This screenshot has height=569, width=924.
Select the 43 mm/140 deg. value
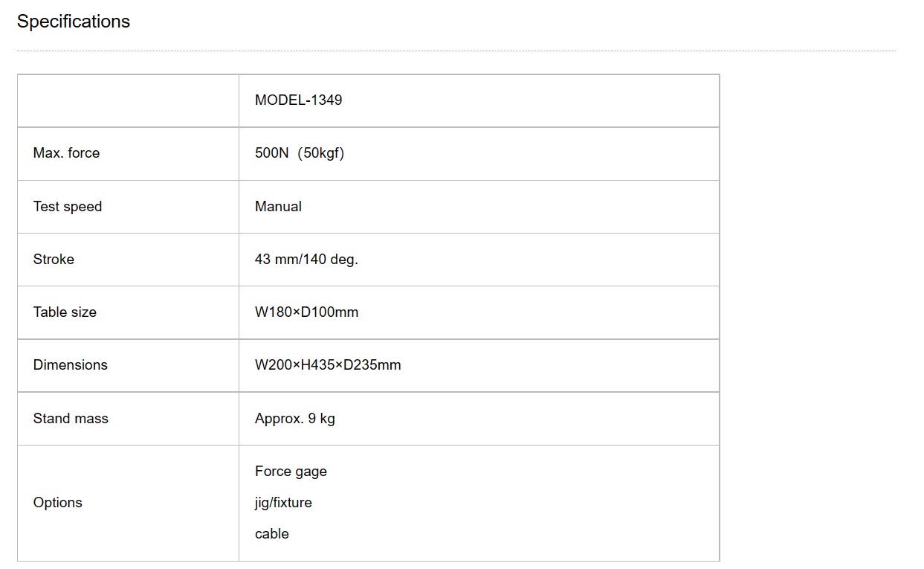pos(306,260)
